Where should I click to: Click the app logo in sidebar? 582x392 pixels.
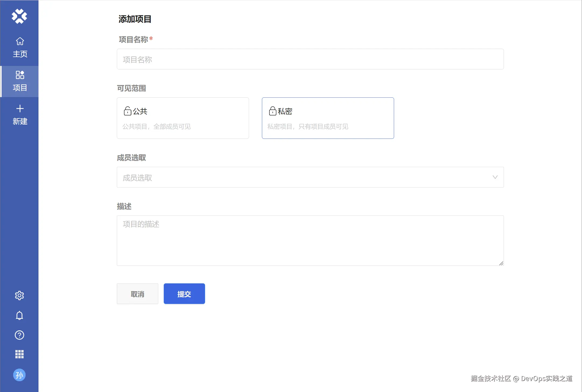click(19, 16)
